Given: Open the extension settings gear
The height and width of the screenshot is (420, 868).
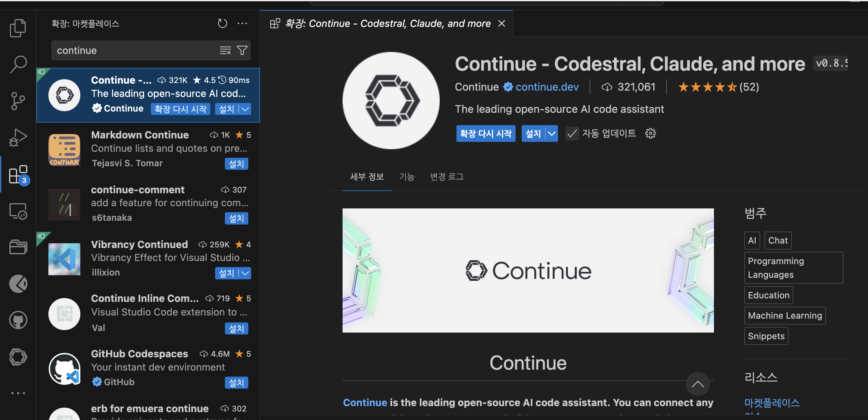Looking at the screenshot, I should click(x=650, y=134).
